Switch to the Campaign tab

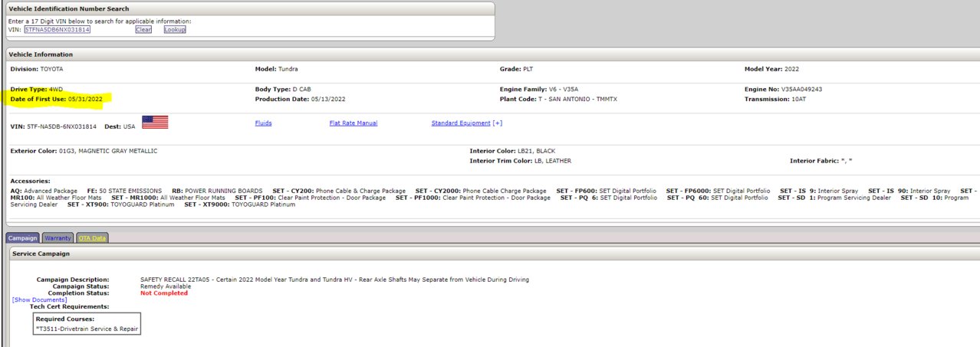pos(22,237)
